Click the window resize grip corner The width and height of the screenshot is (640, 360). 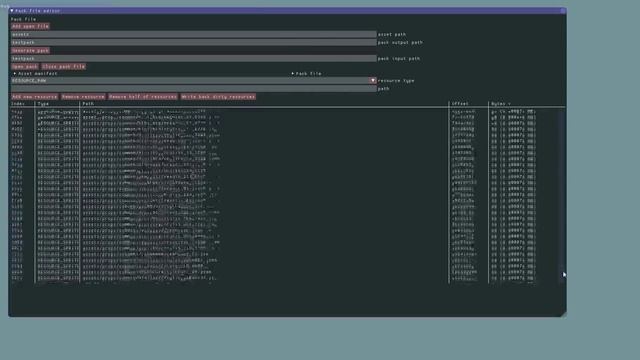(x=563, y=313)
